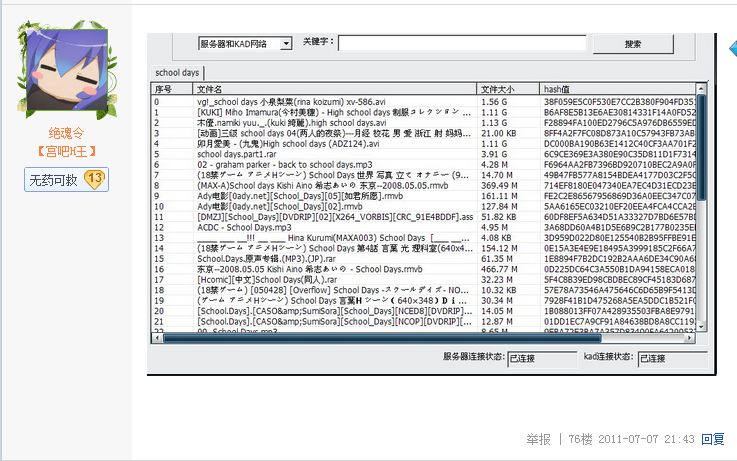Click hash starting with 6C9CE369E3A380E90
Image resolution: width=737 pixels, height=461 pixels.
pos(619,154)
